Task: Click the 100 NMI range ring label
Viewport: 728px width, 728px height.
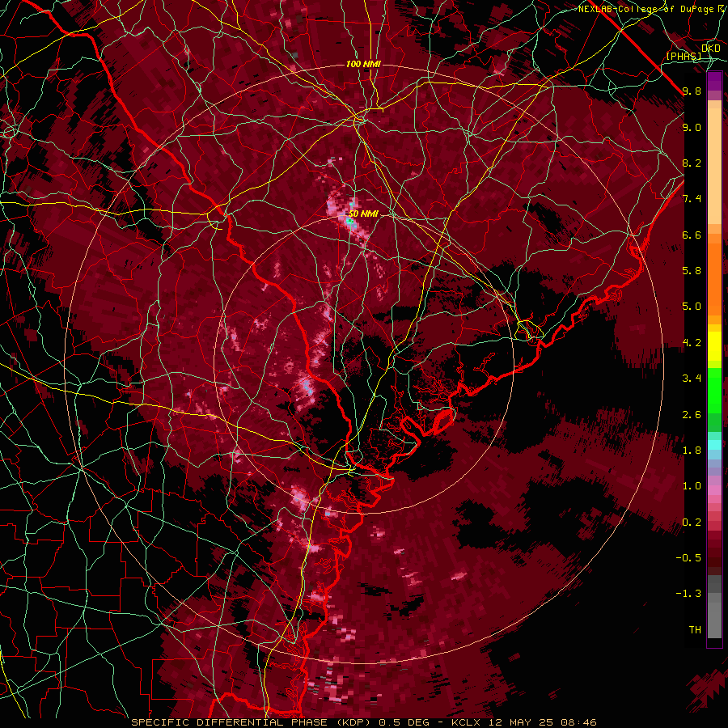Action: [363, 64]
